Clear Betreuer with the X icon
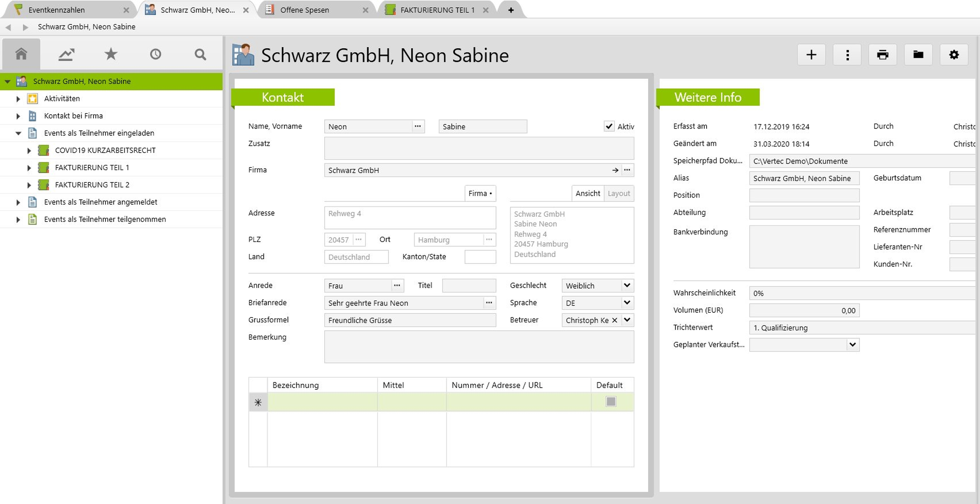The height and width of the screenshot is (504, 980). click(x=614, y=320)
